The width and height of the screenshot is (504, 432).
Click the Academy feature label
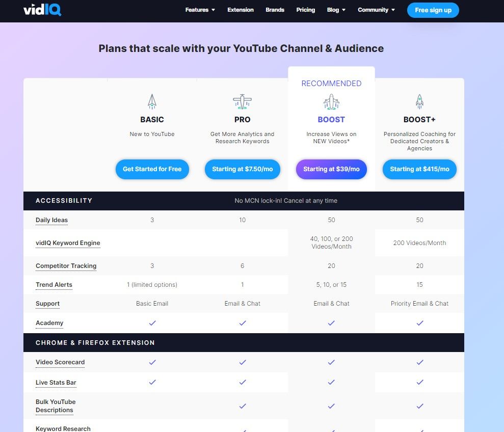pyautogui.click(x=49, y=323)
